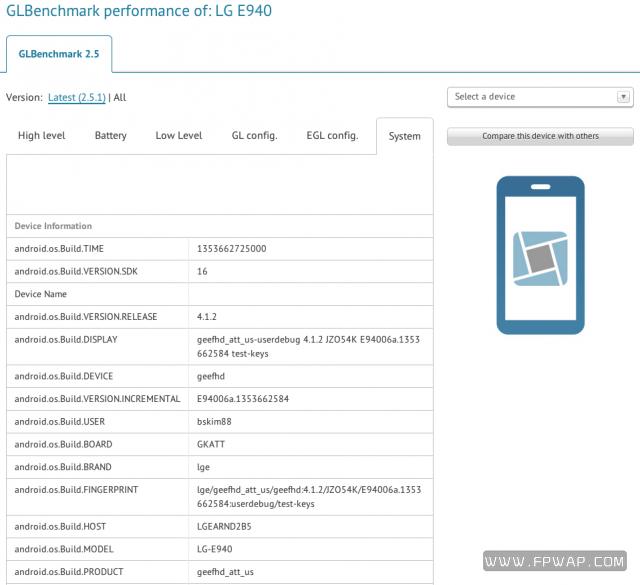This screenshot has width=640, height=585.
Task: Click the Latest (2.5.1) version link
Action: [x=77, y=98]
